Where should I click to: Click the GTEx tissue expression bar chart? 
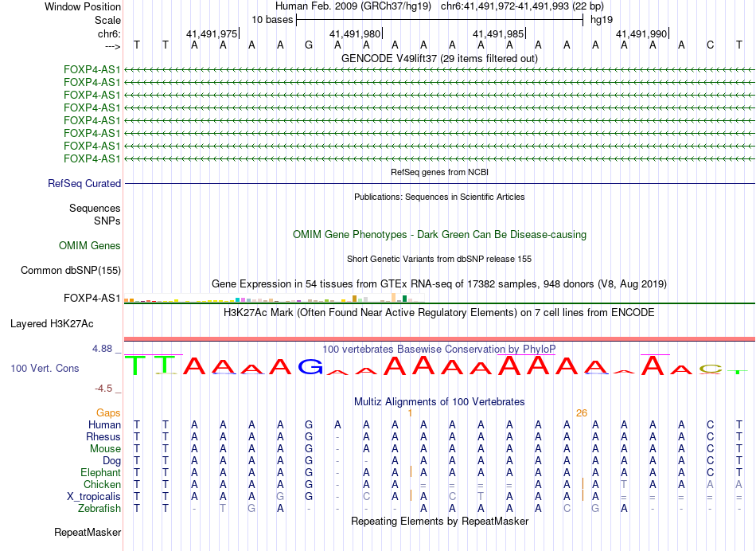pyautogui.click(x=274, y=298)
